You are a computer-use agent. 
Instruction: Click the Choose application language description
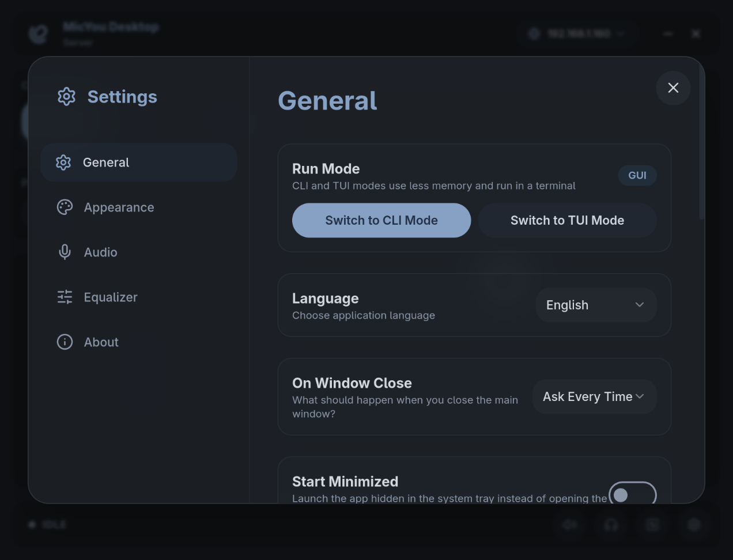364,315
